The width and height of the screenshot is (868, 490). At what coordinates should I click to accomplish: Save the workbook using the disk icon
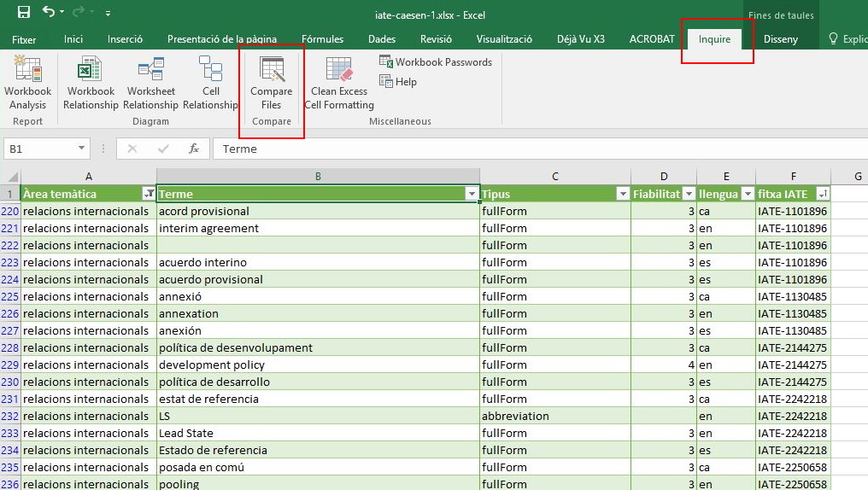tap(23, 13)
